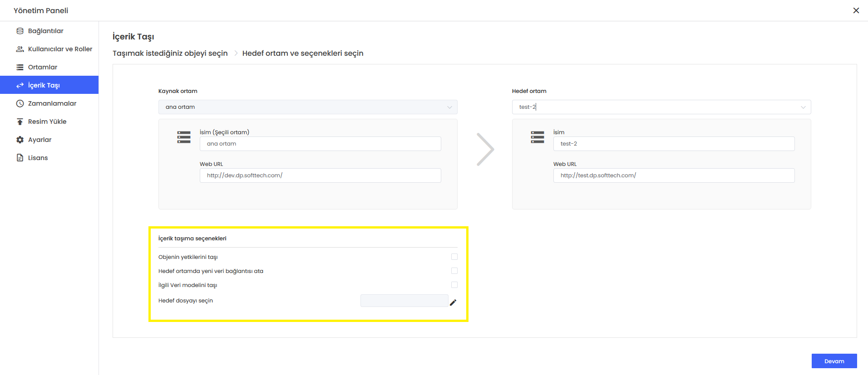The width and height of the screenshot is (868, 375).
Task: Close the Yönetim Paneli window
Action: (x=856, y=10)
